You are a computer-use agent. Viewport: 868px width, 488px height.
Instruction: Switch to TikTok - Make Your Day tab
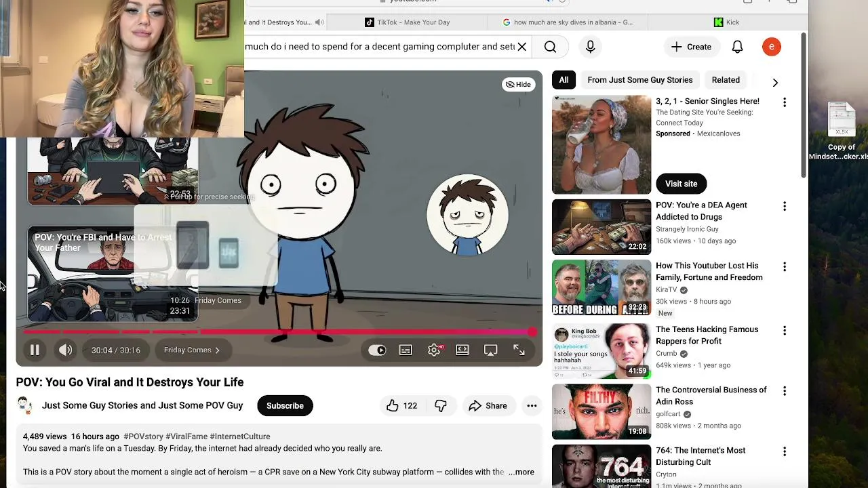point(408,22)
